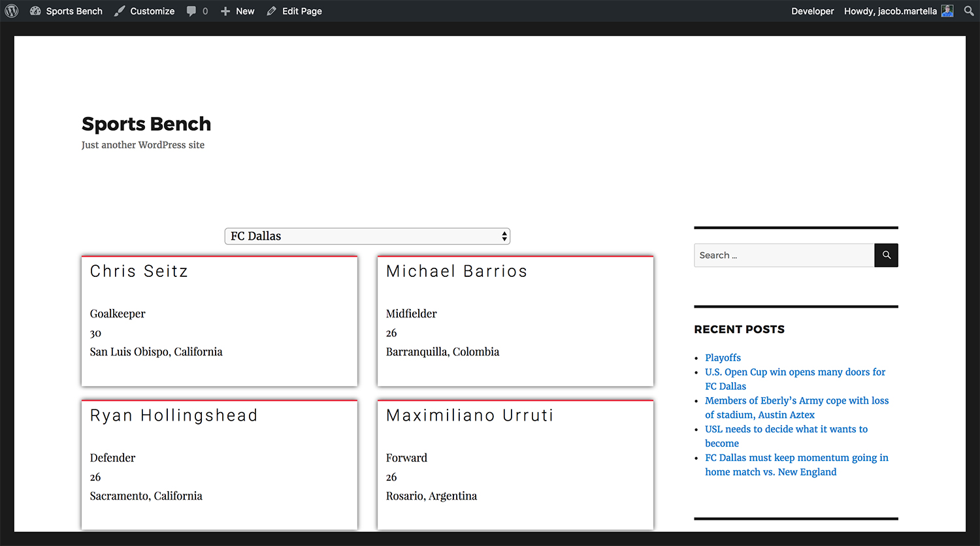Click the jacob.martella user avatar

click(x=947, y=11)
